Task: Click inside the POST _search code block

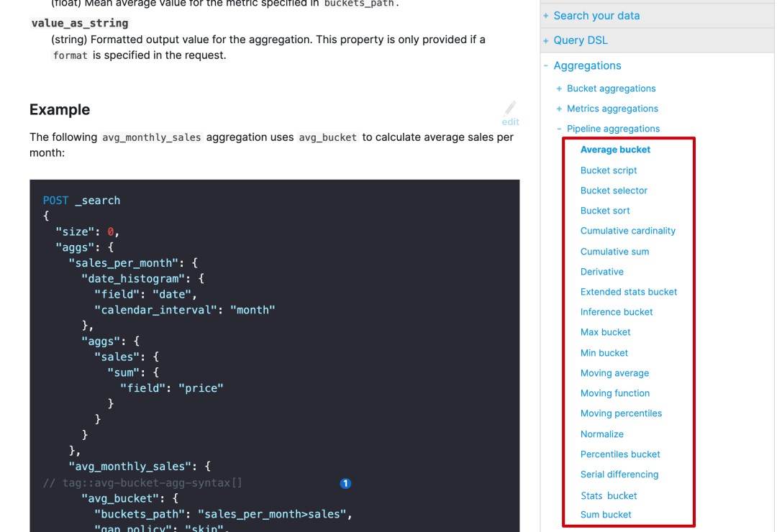Action: click(x=273, y=345)
